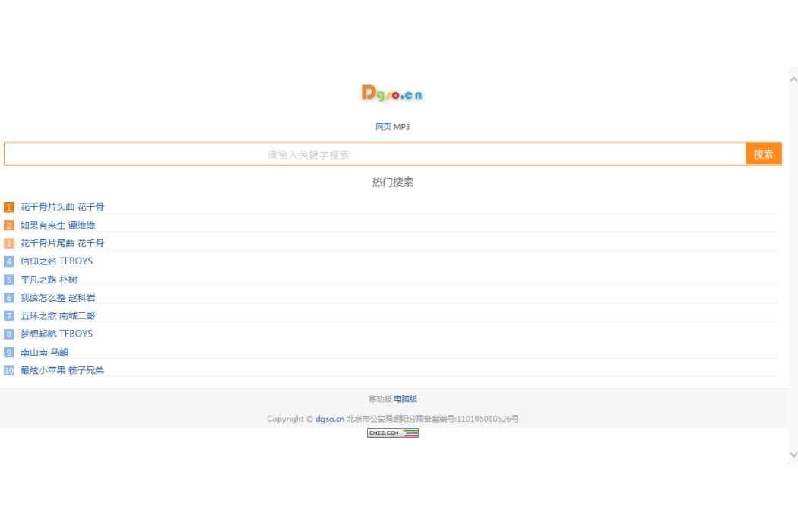798x532 pixels.
Task: Click rank badge number 8
Action: pyautogui.click(x=8, y=334)
